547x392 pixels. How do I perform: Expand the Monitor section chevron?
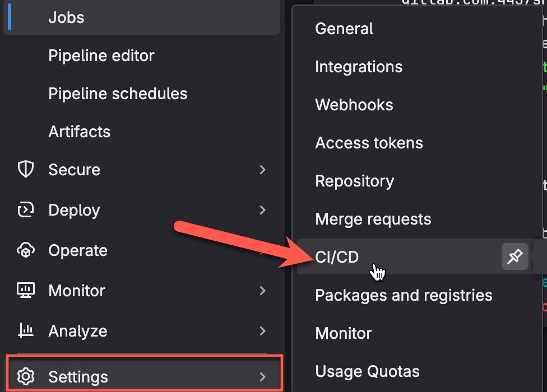[262, 291]
